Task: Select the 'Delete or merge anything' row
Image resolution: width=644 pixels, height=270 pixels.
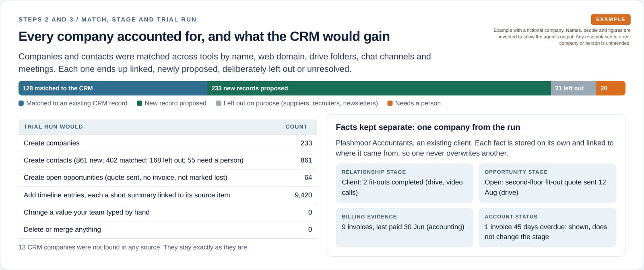Action: (168, 229)
